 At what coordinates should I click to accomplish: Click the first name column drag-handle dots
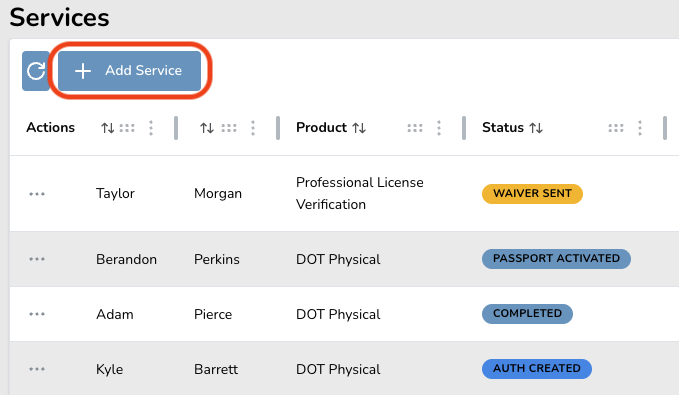point(127,128)
